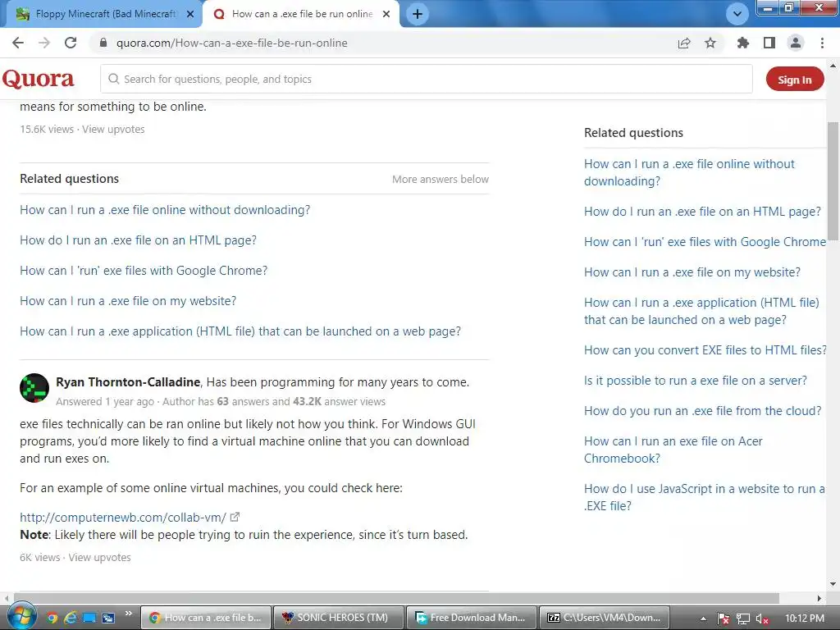The height and width of the screenshot is (630, 840).
Task: Sidebar: run .exe file from the cloud
Action: click(702, 411)
